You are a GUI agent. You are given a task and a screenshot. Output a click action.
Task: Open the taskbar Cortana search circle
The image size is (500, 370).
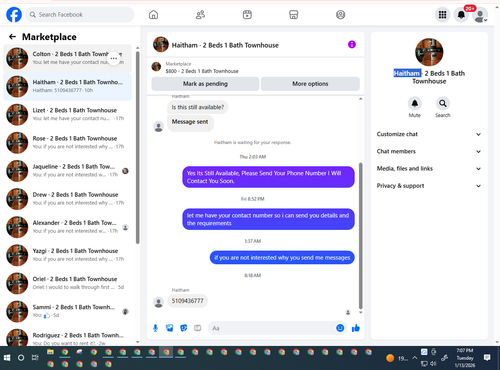[x=21, y=358]
